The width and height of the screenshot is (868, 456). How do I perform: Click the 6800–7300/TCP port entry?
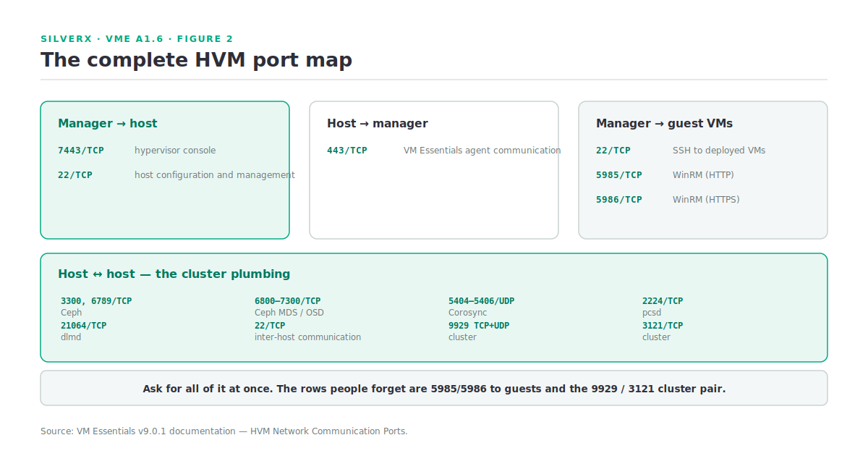coord(288,301)
